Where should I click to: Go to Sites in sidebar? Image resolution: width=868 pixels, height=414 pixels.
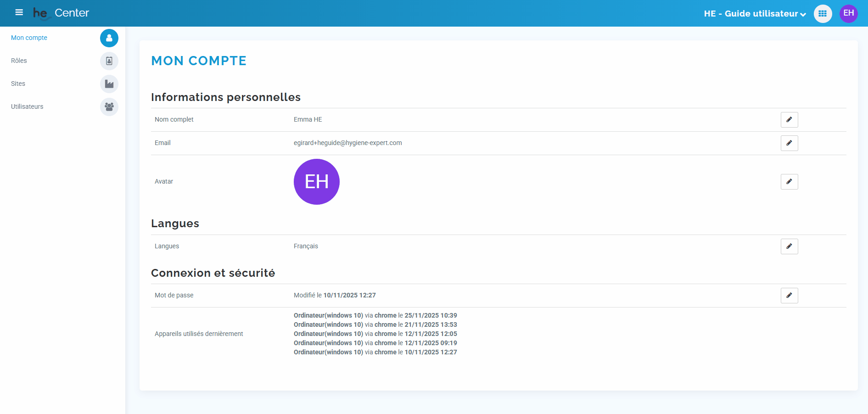click(x=18, y=84)
